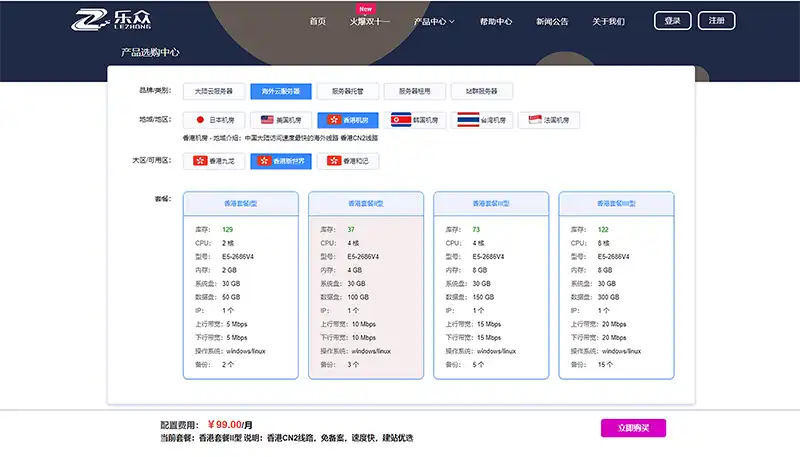Click stock value "122" in fourth package
This screenshot has height=457, width=800.
603,230
